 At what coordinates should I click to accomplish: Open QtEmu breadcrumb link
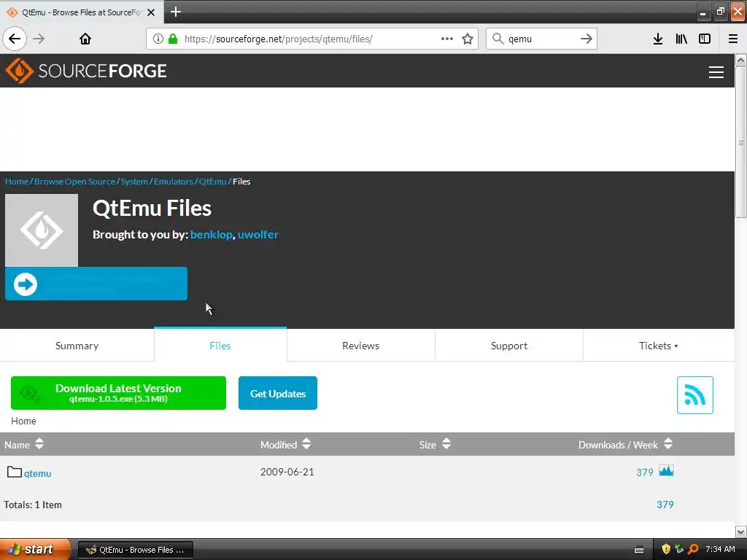212,182
